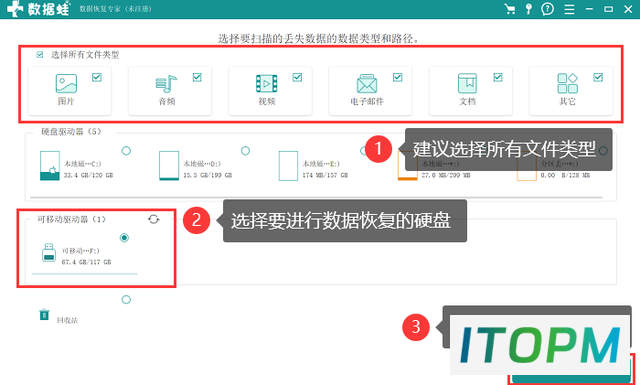640x385 pixels.
Task: Uncheck the 电子邮件 checkbox
Action: 398,77
